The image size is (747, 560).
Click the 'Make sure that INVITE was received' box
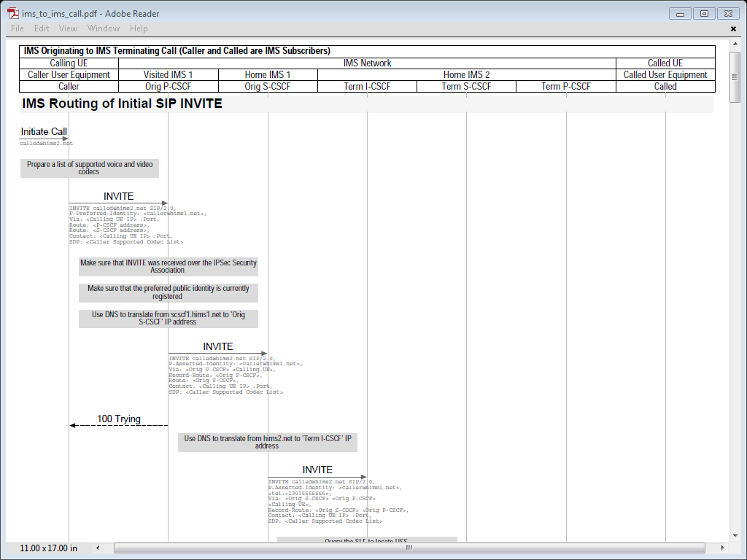(x=169, y=267)
